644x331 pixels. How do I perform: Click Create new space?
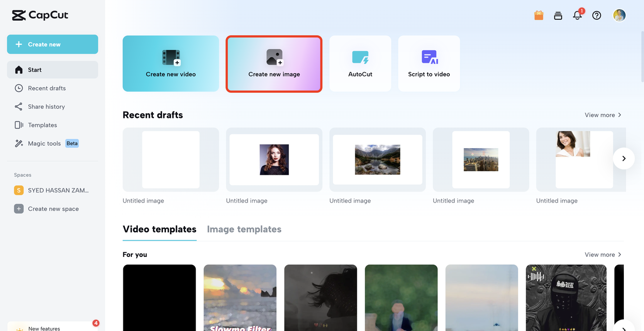click(52, 209)
